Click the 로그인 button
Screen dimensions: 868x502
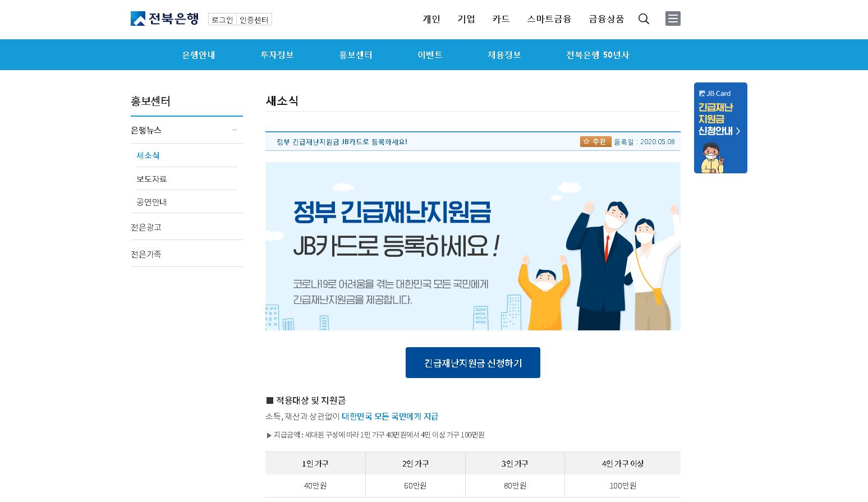click(222, 20)
